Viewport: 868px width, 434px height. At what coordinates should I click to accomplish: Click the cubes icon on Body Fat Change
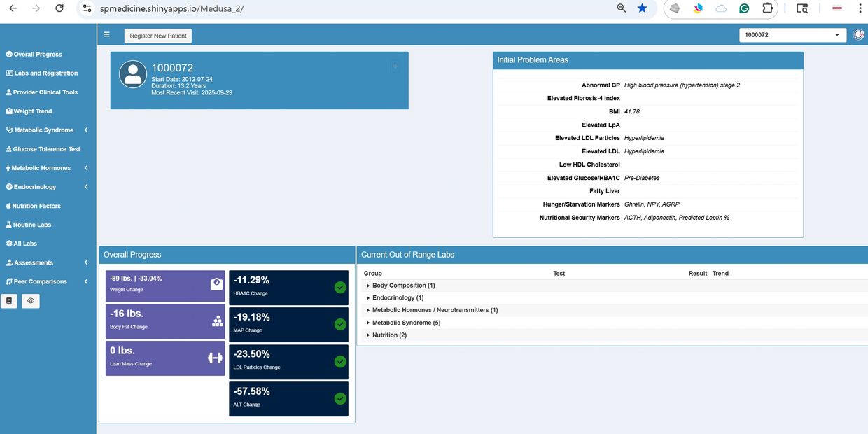[x=216, y=321]
